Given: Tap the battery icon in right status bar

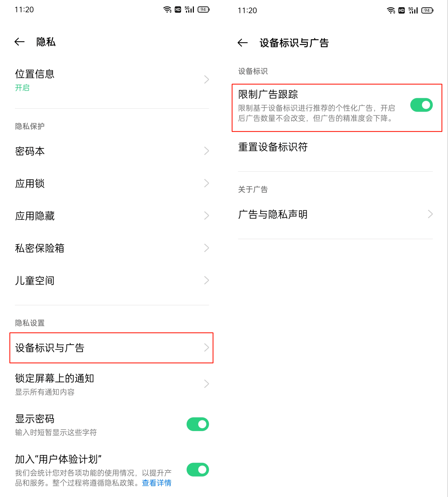Looking at the screenshot, I should [x=427, y=10].
